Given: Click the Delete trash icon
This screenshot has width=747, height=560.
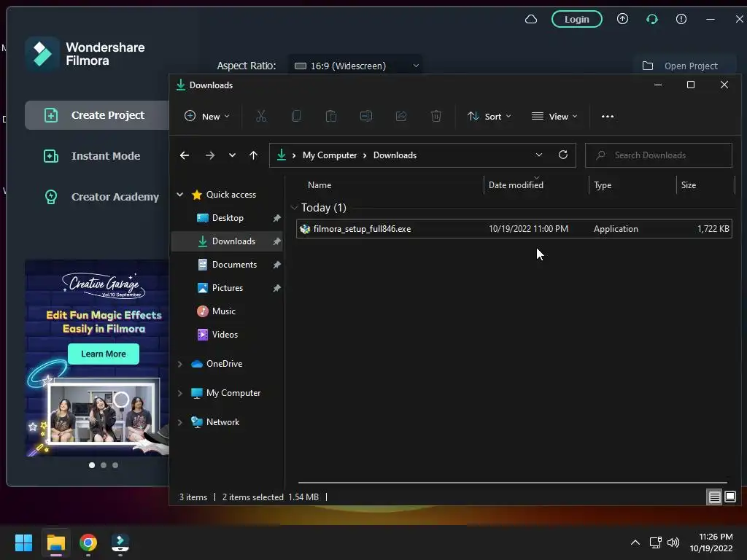Looking at the screenshot, I should (436, 116).
